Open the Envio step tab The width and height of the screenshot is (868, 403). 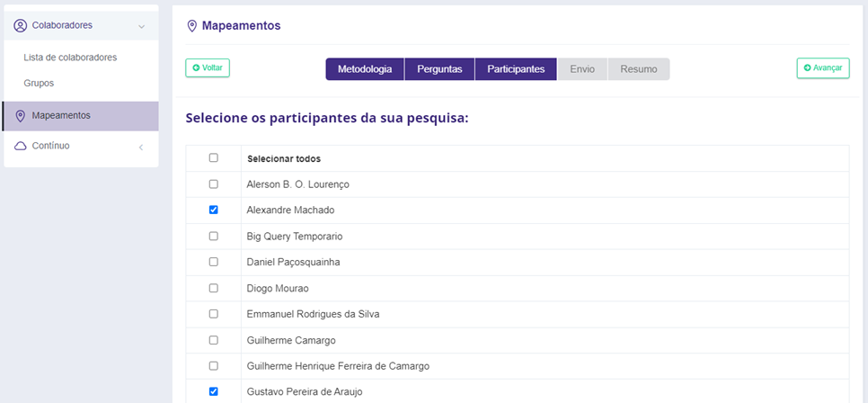tap(582, 69)
